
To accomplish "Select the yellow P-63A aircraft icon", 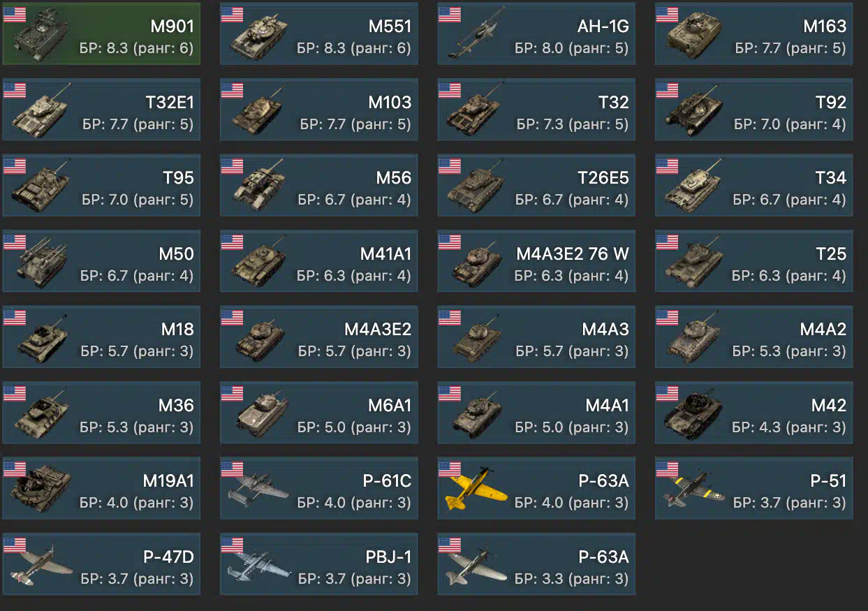I will [x=476, y=490].
